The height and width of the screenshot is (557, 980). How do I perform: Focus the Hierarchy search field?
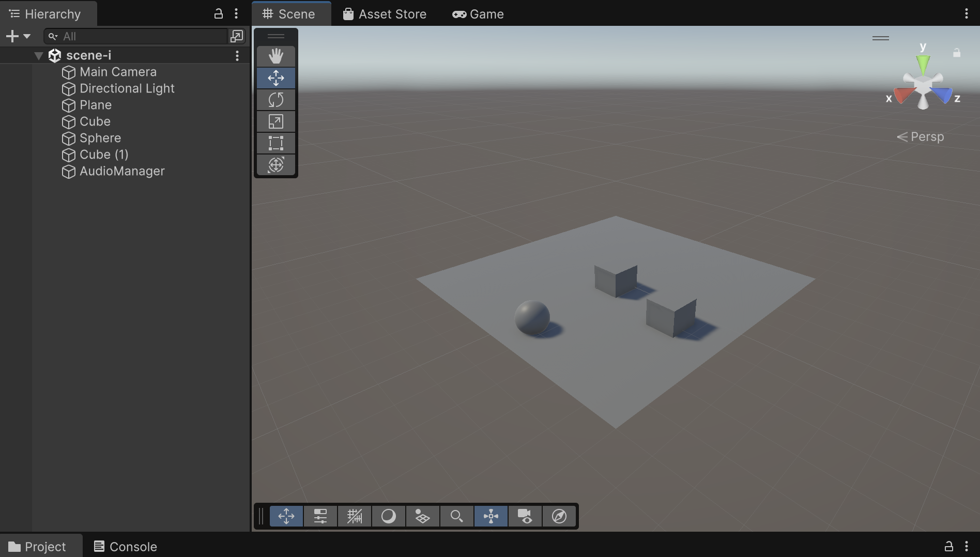tap(135, 36)
